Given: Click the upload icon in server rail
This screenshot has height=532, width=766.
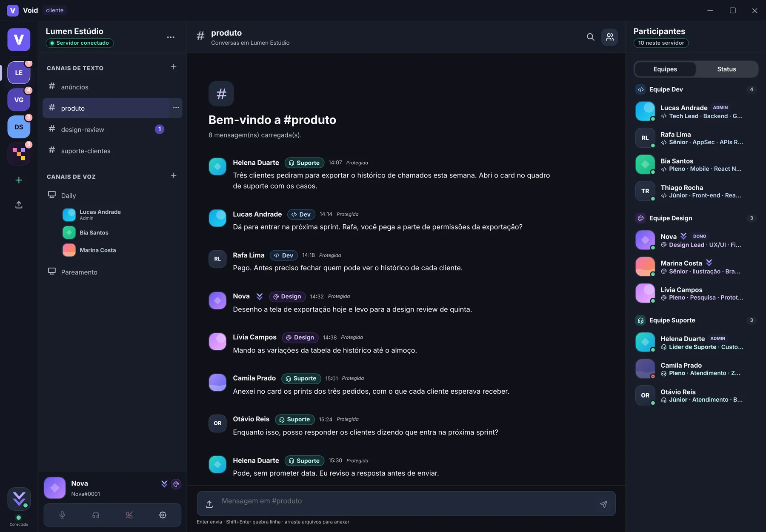Looking at the screenshot, I should 19,205.
